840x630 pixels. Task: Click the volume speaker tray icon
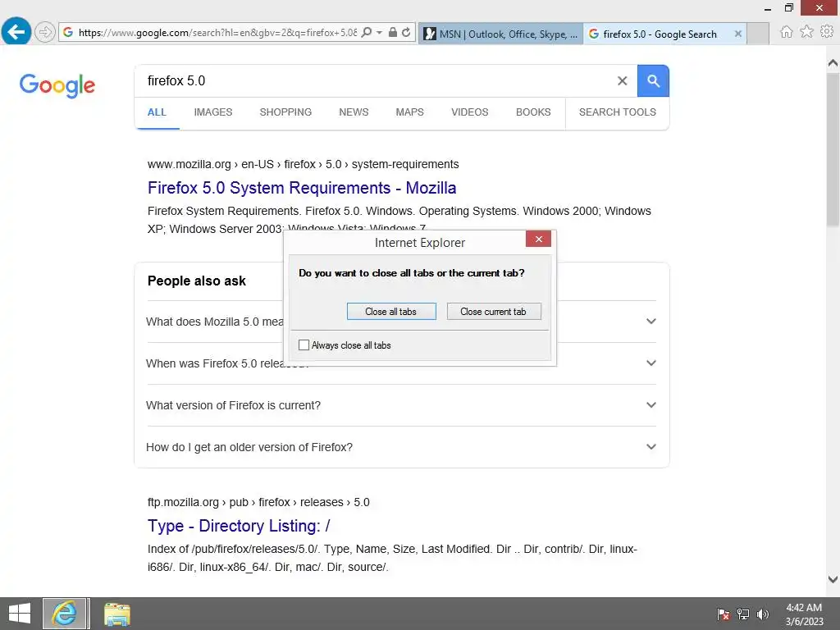(x=763, y=614)
